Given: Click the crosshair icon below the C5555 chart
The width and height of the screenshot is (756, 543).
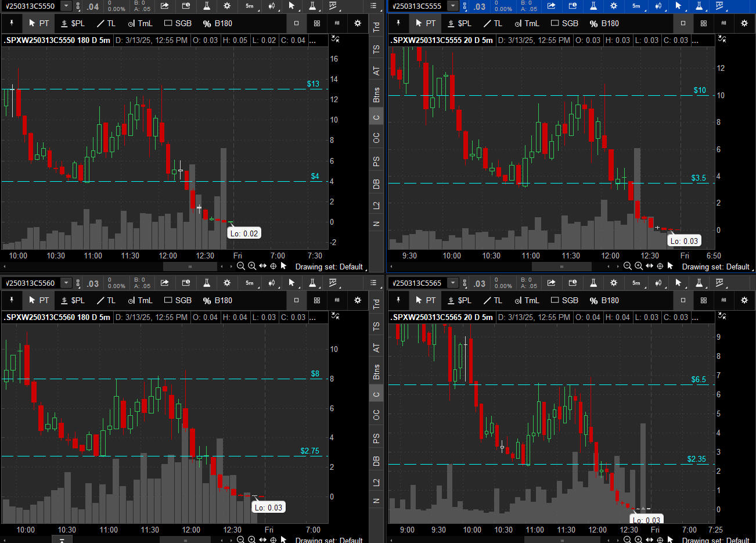Looking at the screenshot, I should [660, 266].
